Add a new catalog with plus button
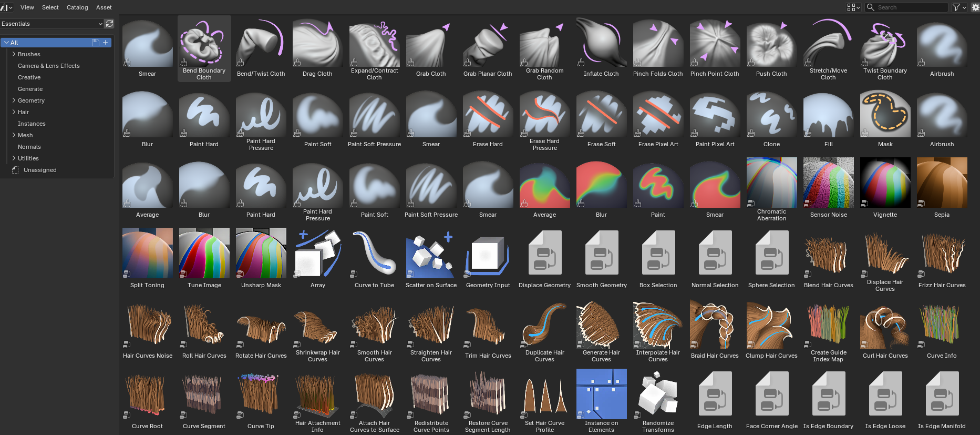Image resolution: width=980 pixels, height=435 pixels. [x=106, y=43]
